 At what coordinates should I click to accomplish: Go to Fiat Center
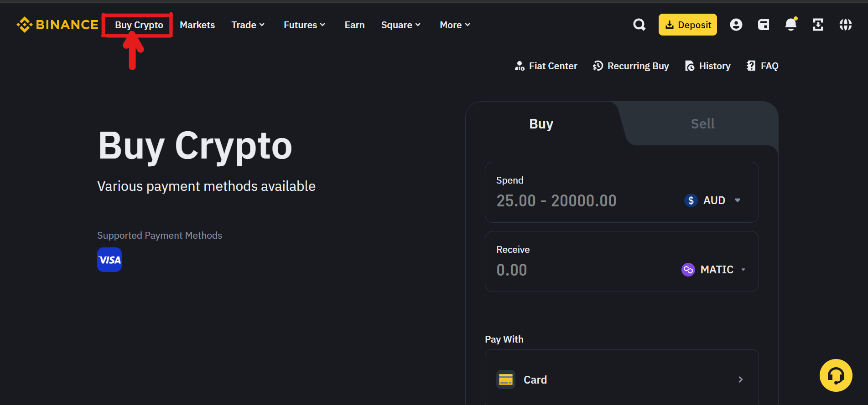pyautogui.click(x=546, y=66)
